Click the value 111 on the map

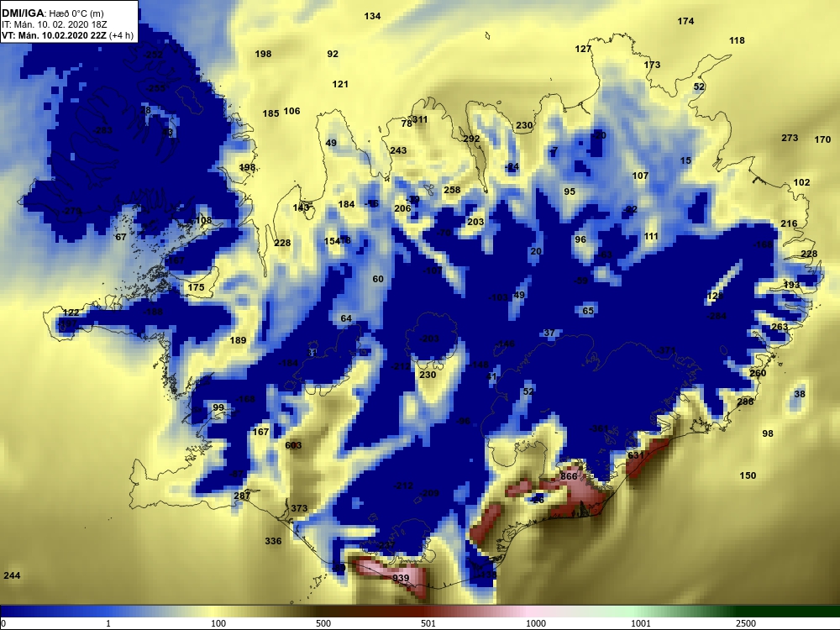(651, 236)
